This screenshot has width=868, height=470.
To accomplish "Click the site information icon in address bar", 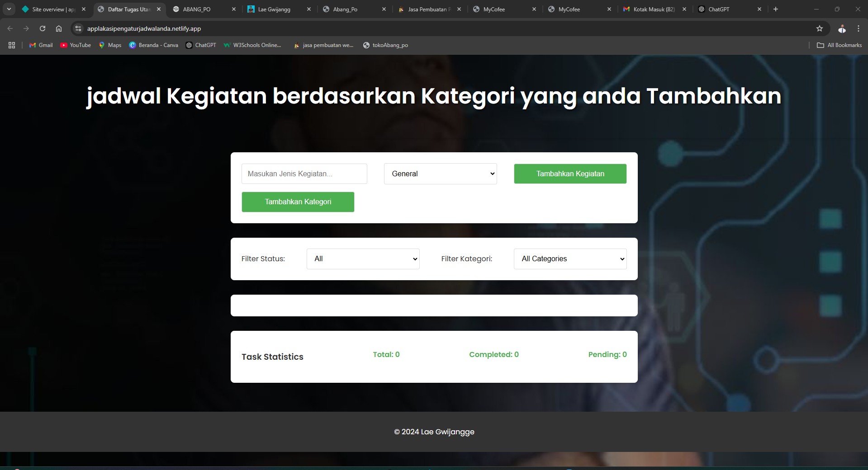I will pos(78,28).
